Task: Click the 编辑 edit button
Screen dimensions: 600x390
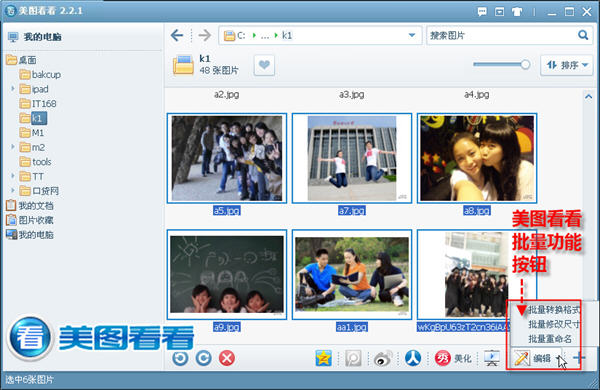Action: tap(532, 358)
